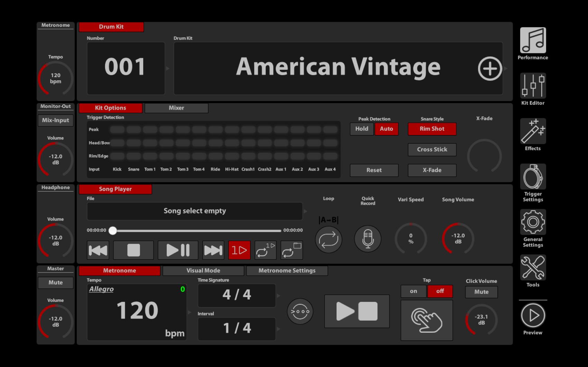Image resolution: width=588 pixels, height=367 pixels.
Task: Click the Preview icon in the sidebar
Action: [x=533, y=316]
